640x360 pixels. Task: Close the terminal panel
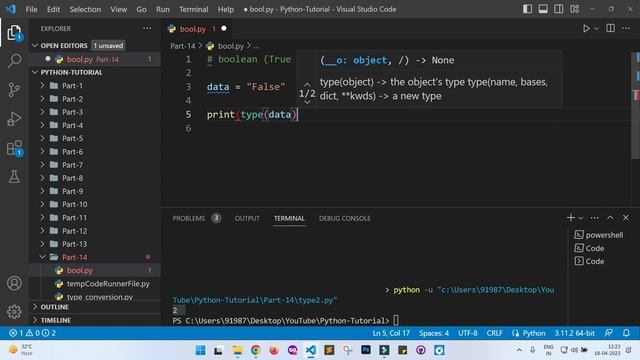tap(626, 218)
